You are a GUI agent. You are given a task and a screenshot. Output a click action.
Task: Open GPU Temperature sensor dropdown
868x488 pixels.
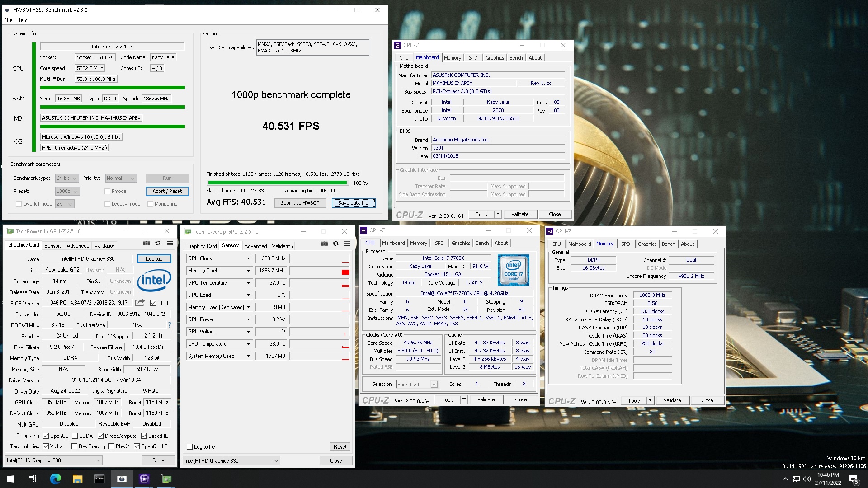[248, 283]
